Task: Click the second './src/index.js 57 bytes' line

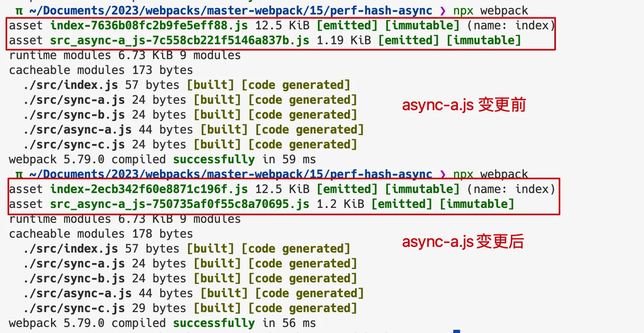Action: pyautogui.click(x=187, y=249)
